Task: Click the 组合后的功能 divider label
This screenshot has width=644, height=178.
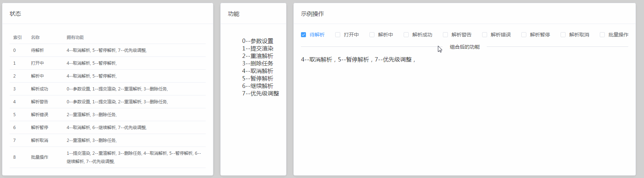Action: pyautogui.click(x=465, y=47)
